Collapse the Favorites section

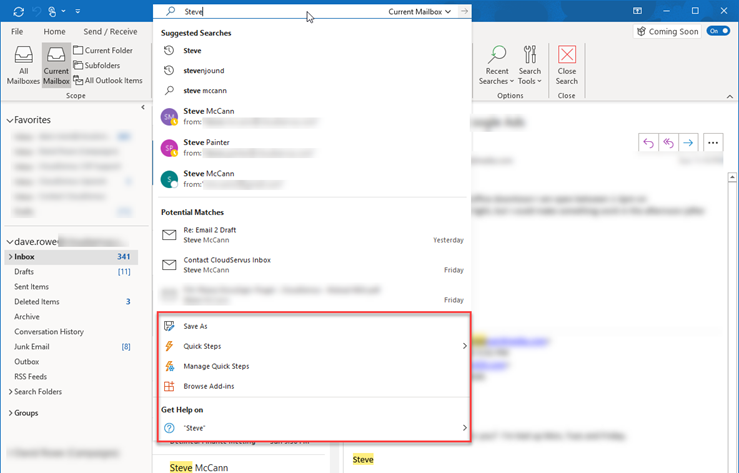(9, 121)
